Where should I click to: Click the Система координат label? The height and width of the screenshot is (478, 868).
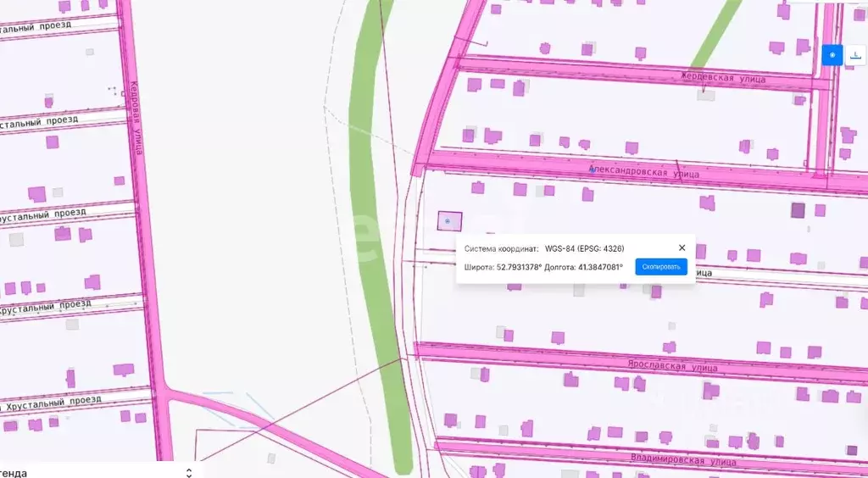501,248
